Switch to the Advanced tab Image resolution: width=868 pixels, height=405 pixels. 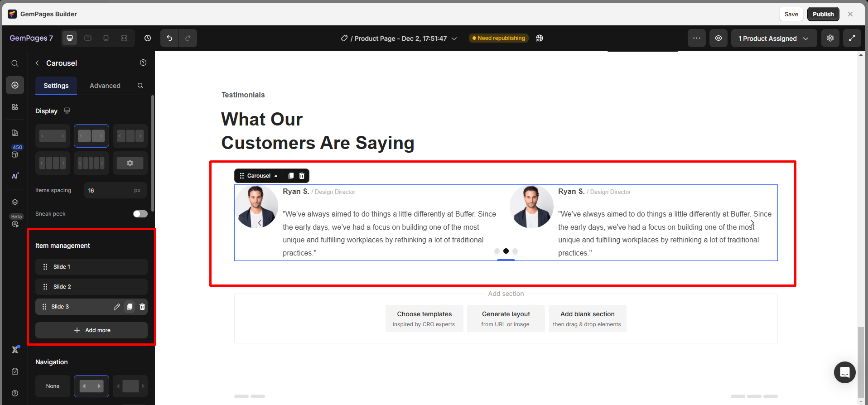click(x=105, y=86)
